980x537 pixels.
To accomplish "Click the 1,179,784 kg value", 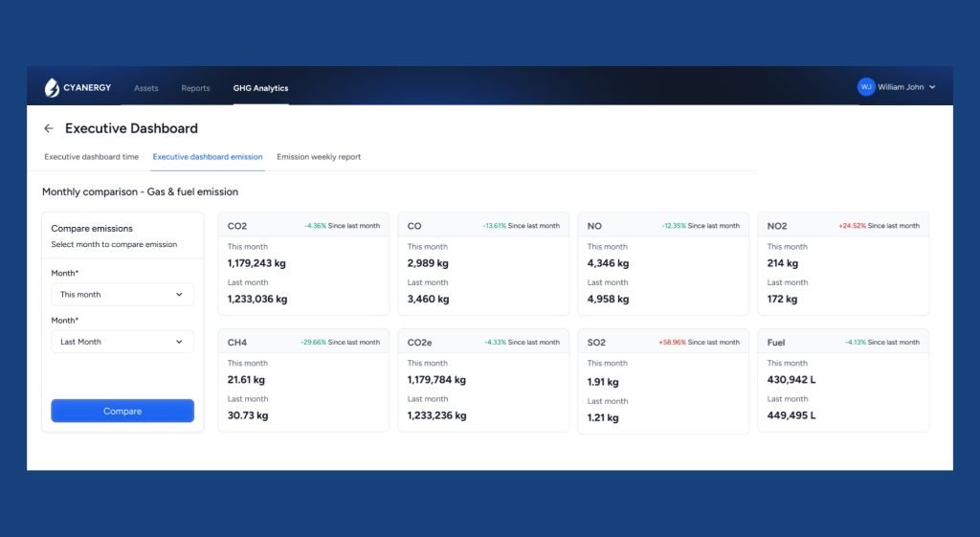I will [x=436, y=379].
